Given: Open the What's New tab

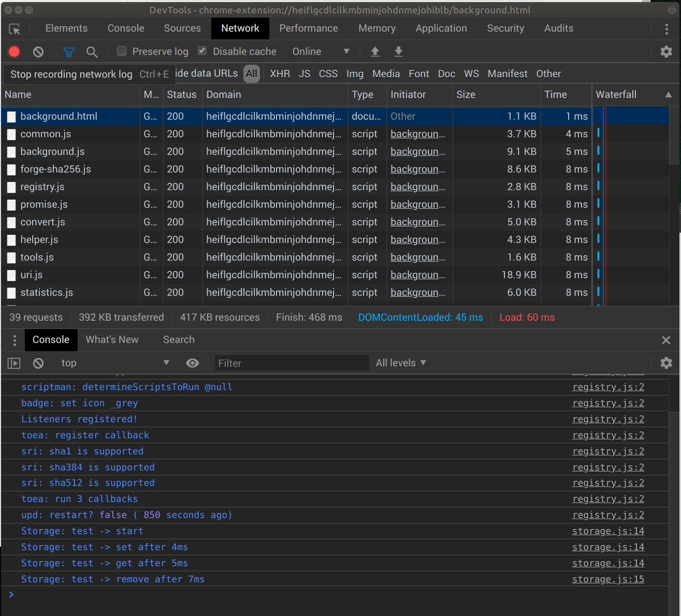Looking at the screenshot, I should [x=112, y=340].
